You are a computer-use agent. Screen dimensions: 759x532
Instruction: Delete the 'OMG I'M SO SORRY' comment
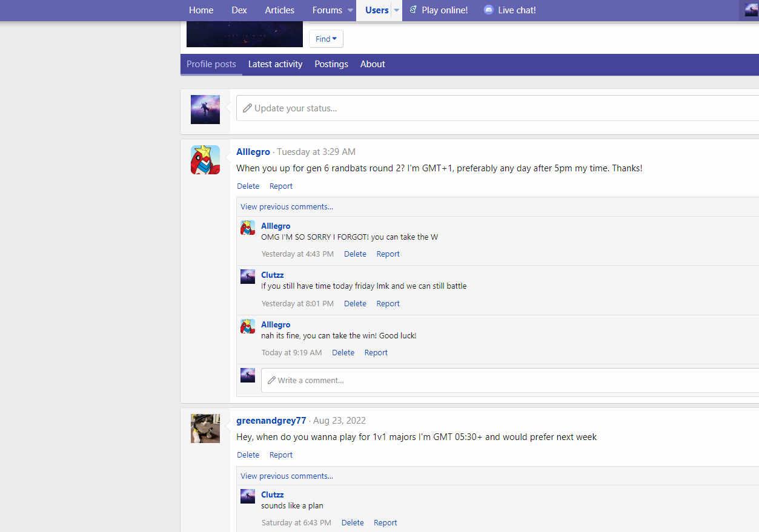coord(355,254)
